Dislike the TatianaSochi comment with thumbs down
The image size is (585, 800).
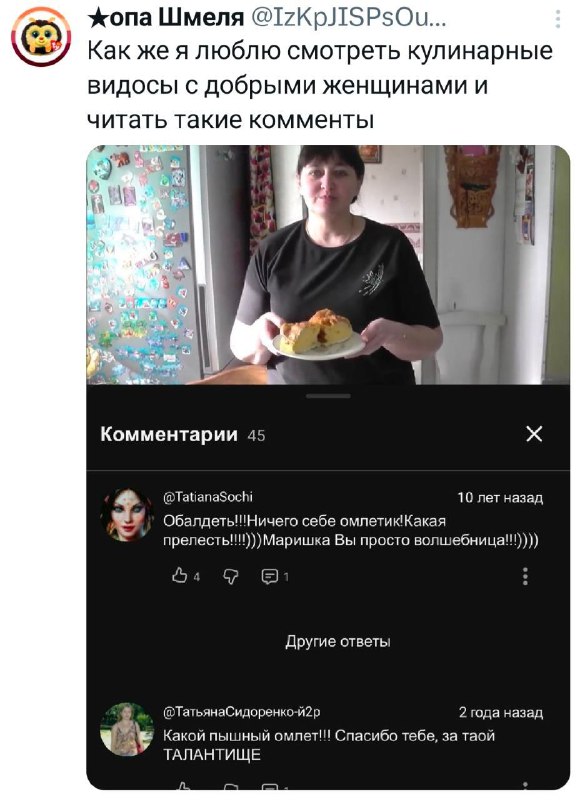pyautogui.click(x=231, y=576)
